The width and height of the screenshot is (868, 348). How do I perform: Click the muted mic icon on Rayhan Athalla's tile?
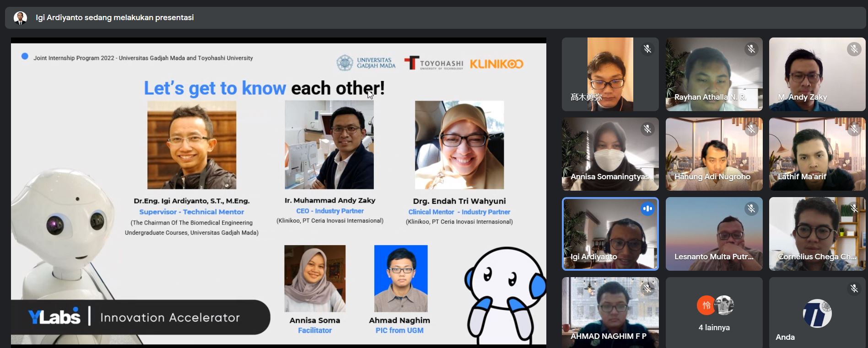751,49
